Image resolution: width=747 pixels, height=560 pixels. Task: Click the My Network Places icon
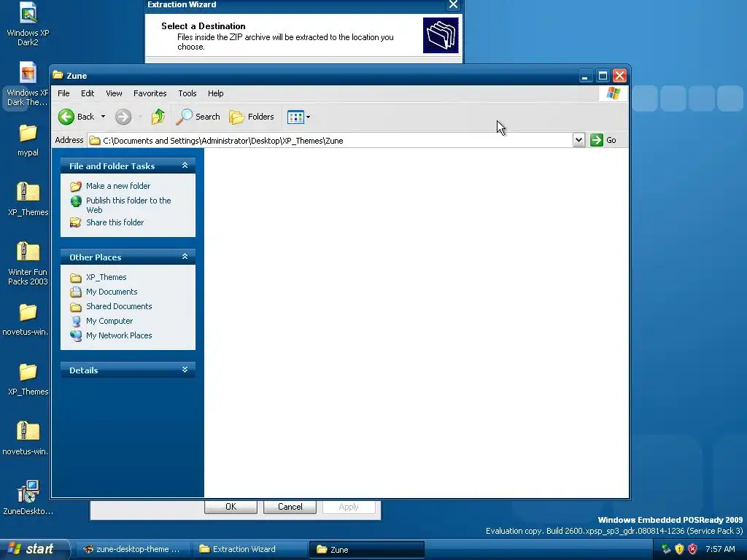76,335
